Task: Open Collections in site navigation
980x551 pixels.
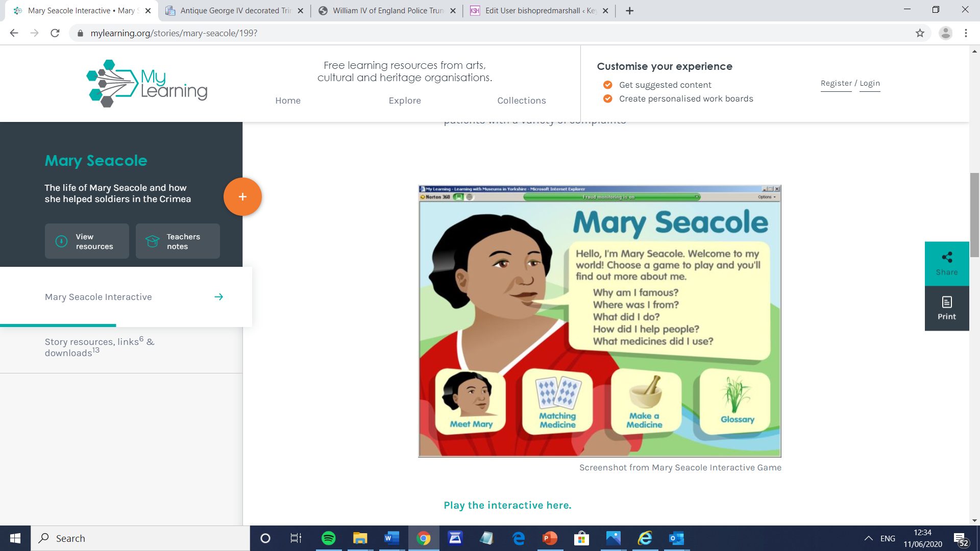Action: click(522, 101)
